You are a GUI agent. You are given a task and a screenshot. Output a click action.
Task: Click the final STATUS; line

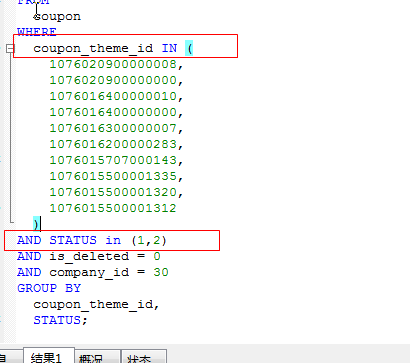point(60,320)
